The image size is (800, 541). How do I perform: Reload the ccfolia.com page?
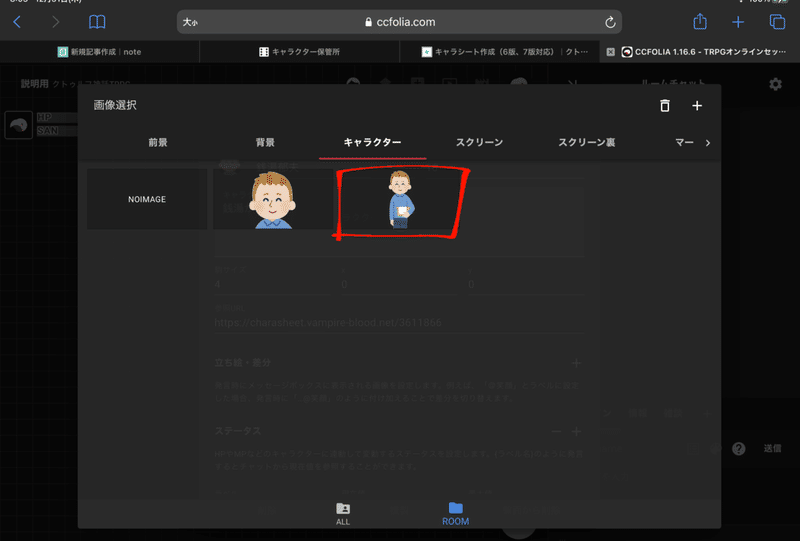coord(610,22)
